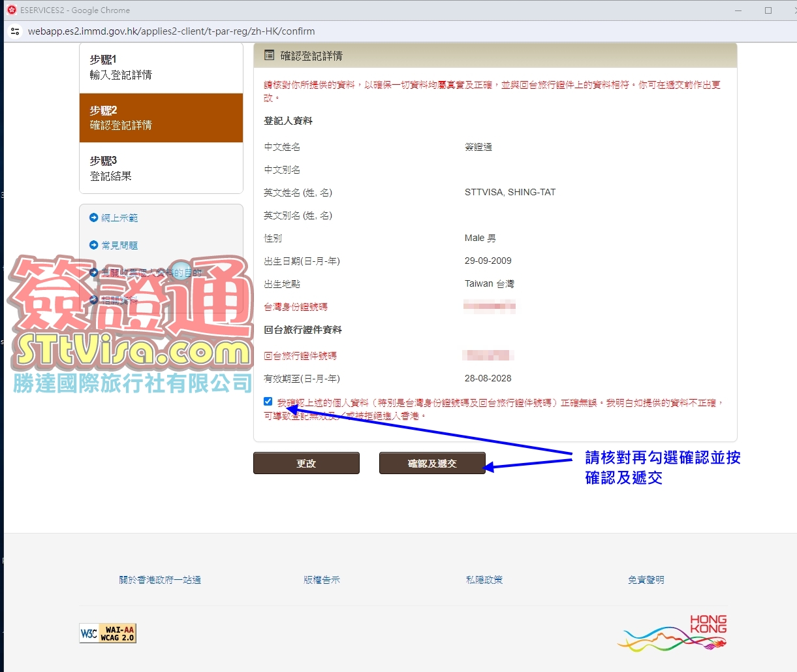This screenshot has width=797, height=672.
Task: Click the English name STTVISA, SHING-TAT
Action: click(x=510, y=192)
